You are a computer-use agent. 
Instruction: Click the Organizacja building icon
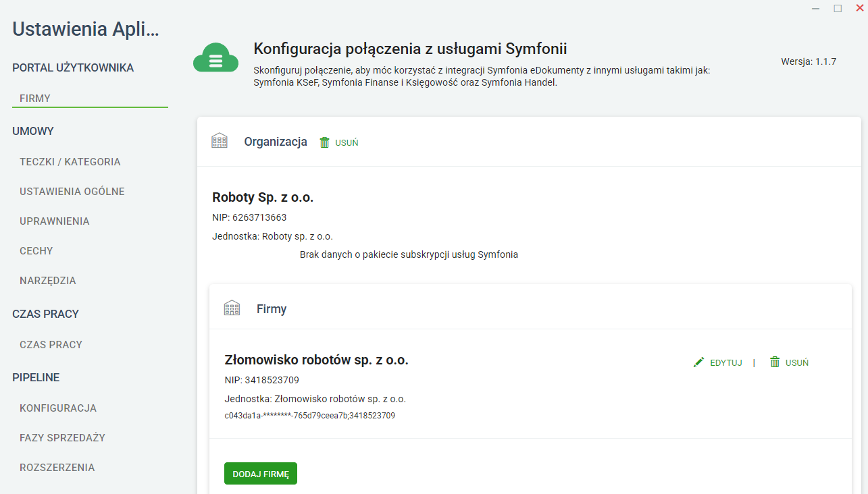[220, 142]
